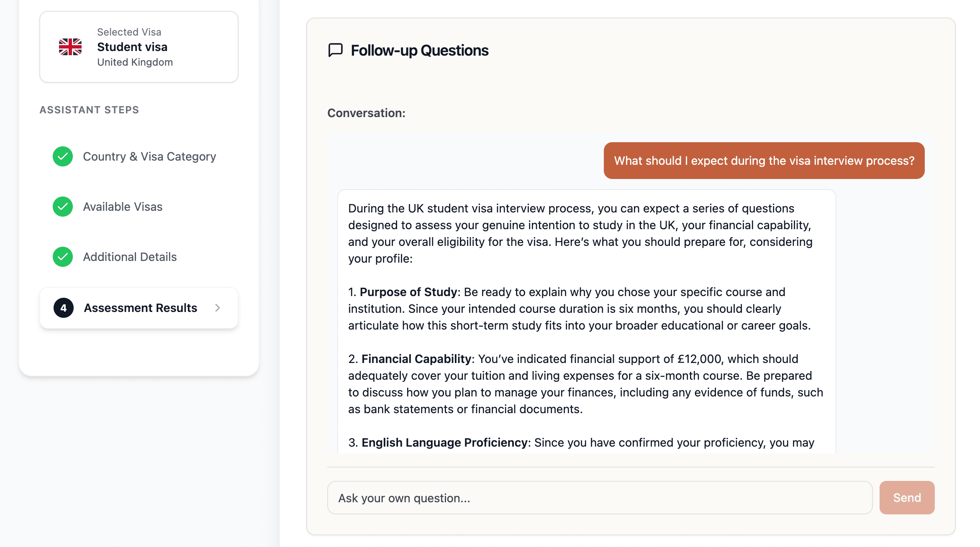This screenshot has width=980, height=547.
Task: Click the Follow-up Questions heading
Action: [419, 50]
